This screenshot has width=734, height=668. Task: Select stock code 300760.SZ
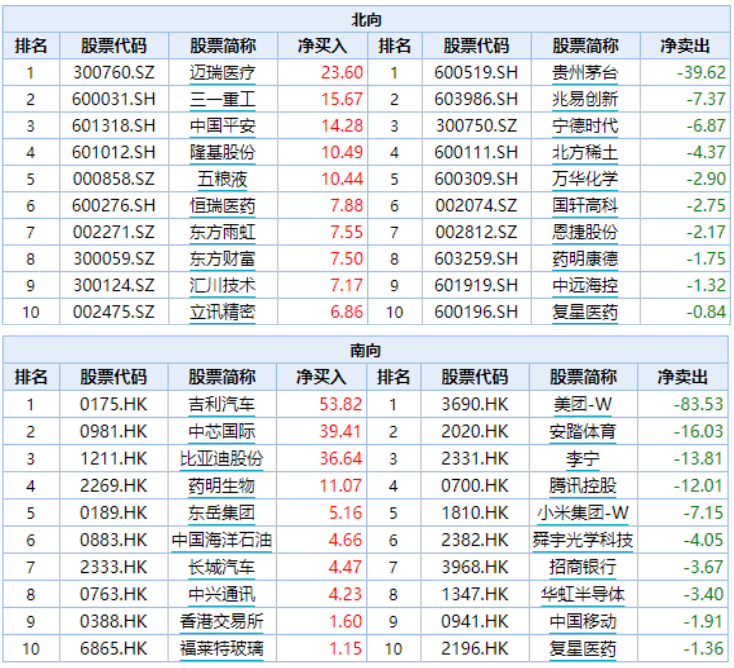[x=114, y=73]
